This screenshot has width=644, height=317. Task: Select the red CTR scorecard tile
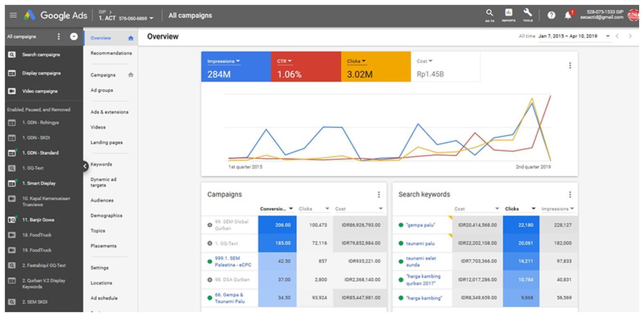pos(306,66)
